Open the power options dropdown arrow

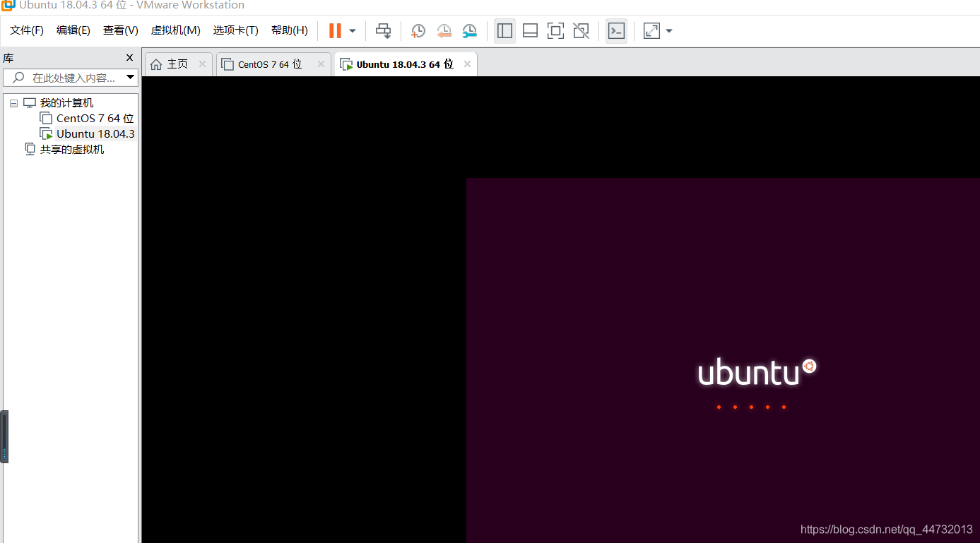353,31
